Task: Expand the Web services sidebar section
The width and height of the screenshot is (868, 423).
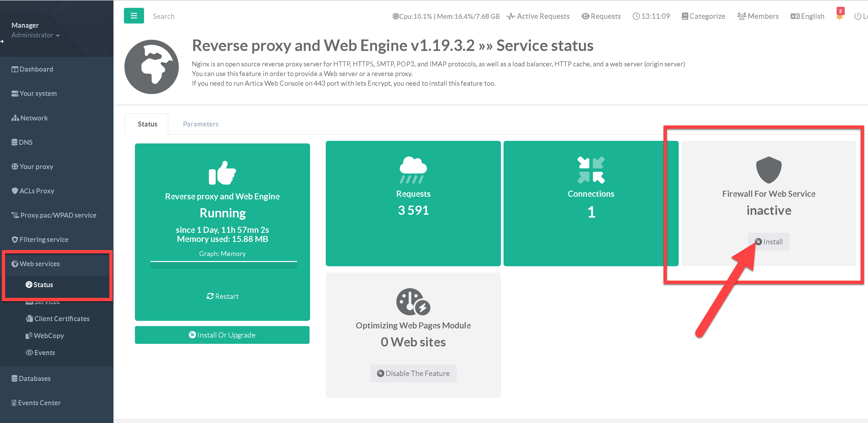Action: [39, 264]
